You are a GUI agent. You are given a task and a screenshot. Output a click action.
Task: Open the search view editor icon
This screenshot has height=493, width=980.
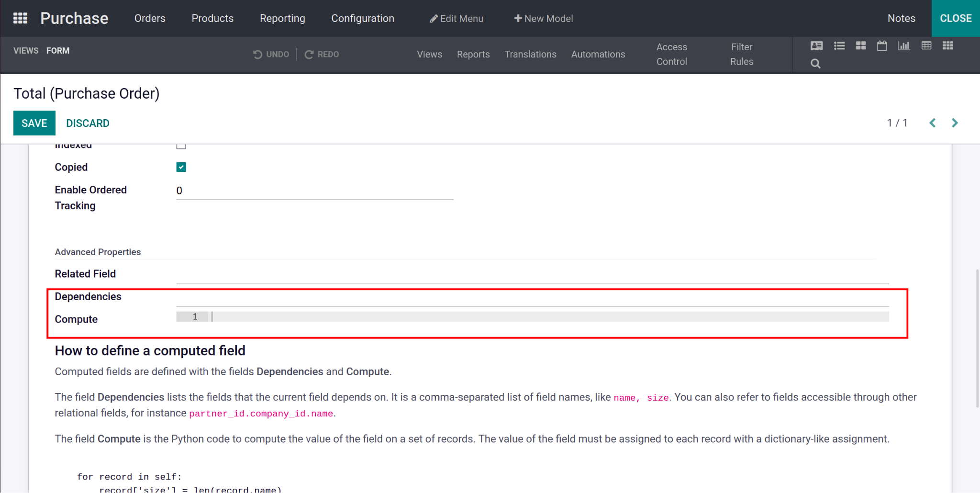coord(816,63)
